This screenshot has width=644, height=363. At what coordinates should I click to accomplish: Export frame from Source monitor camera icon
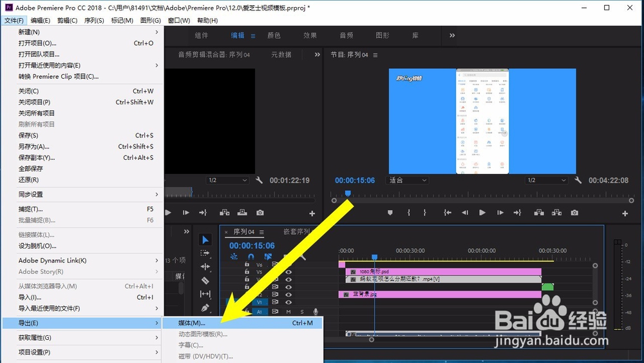point(260,213)
